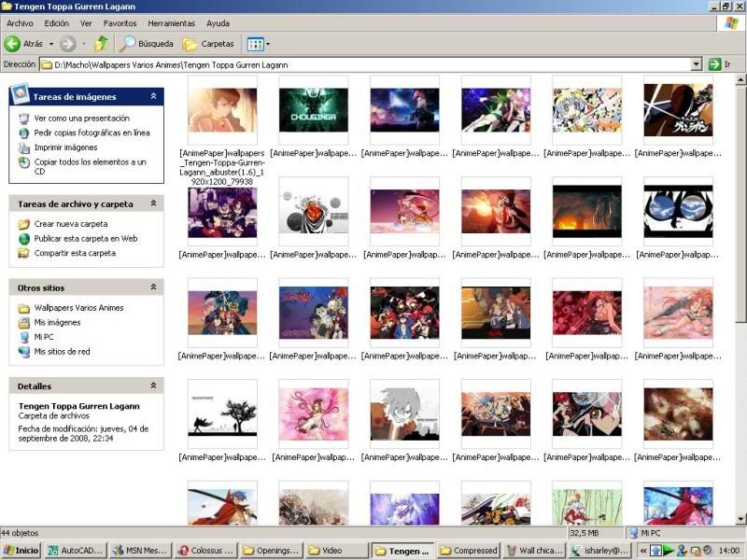This screenshot has height=560, width=747.
Task: Click the Imprimir imágenes printer icon
Action: point(24,147)
